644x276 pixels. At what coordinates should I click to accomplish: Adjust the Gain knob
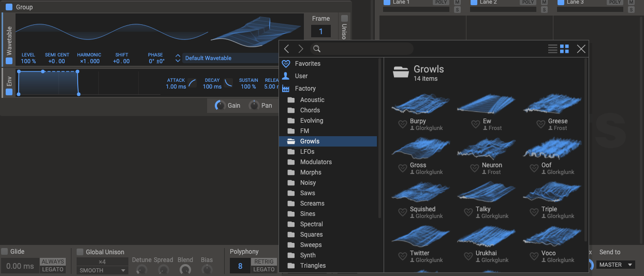click(x=220, y=106)
